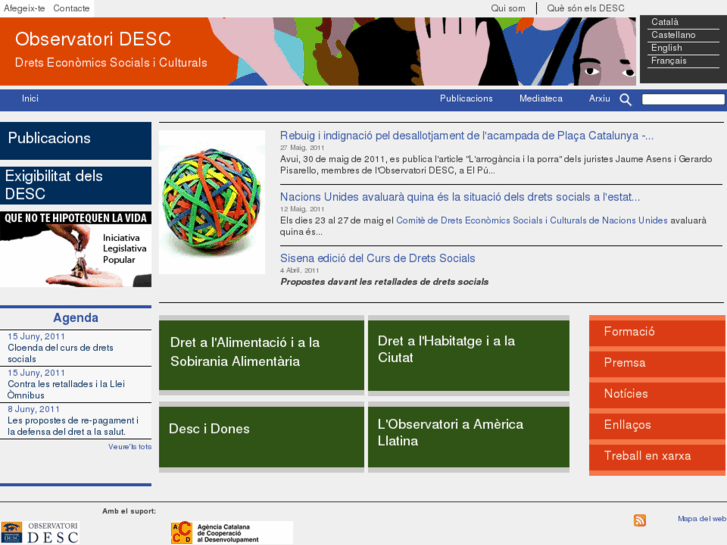Switch language to Français
Viewport: 727px width, 545px height.
click(x=669, y=61)
